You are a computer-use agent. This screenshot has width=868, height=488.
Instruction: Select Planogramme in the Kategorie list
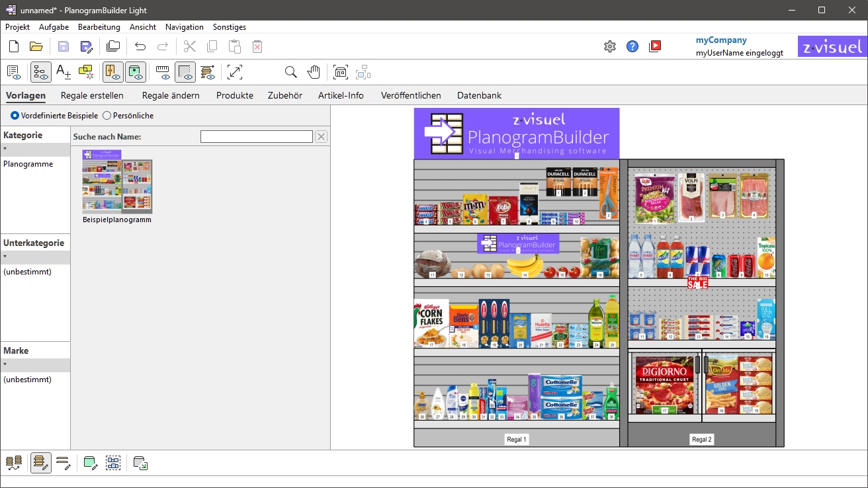pos(35,164)
